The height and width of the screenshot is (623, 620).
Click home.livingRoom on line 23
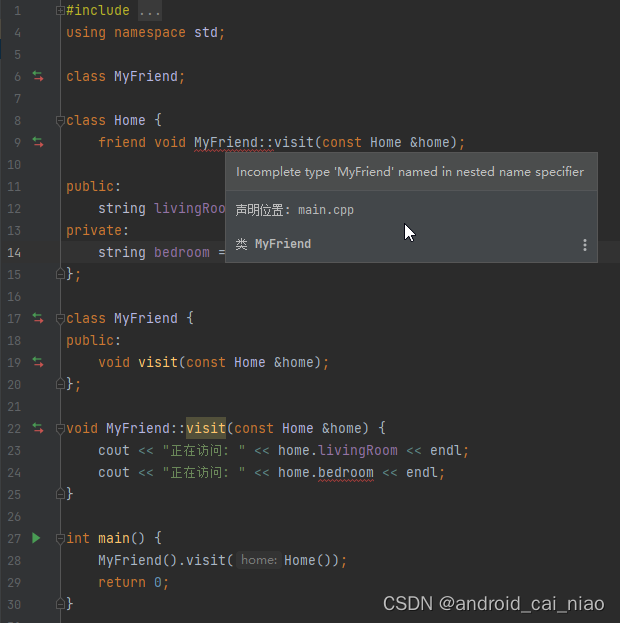click(x=337, y=451)
